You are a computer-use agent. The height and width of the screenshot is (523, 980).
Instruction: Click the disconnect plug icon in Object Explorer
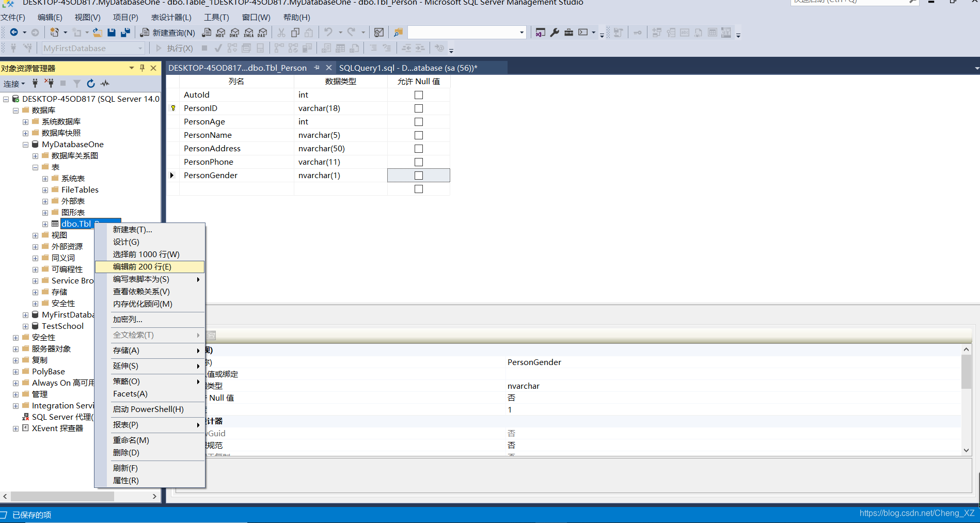pos(49,83)
